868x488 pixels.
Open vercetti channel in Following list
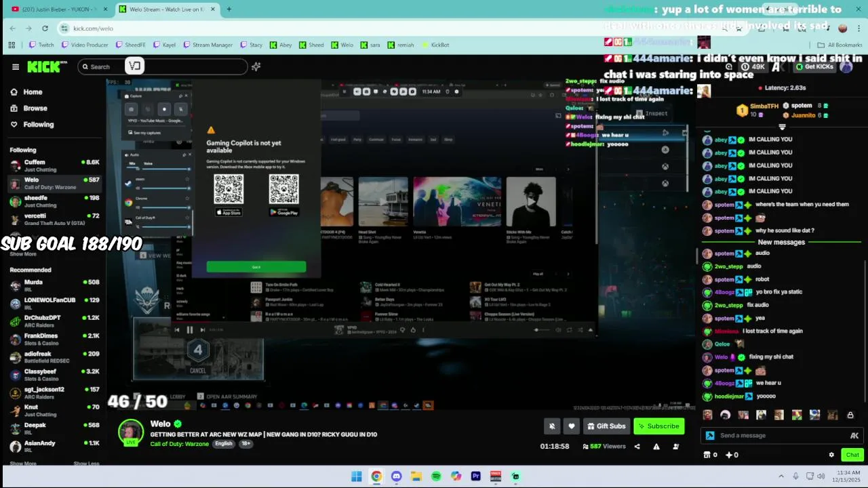coord(54,219)
